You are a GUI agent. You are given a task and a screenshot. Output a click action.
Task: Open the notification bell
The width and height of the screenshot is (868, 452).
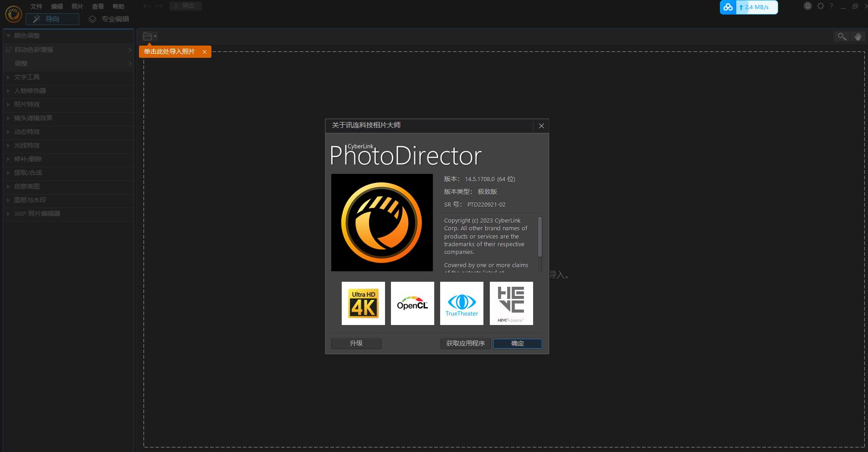coord(808,6)
